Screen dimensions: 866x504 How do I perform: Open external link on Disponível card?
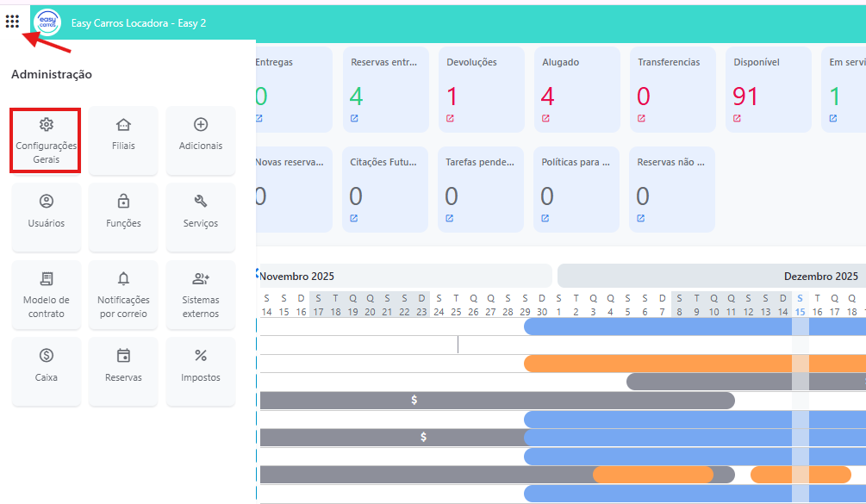pyautogui.click(x=737, y=119)
